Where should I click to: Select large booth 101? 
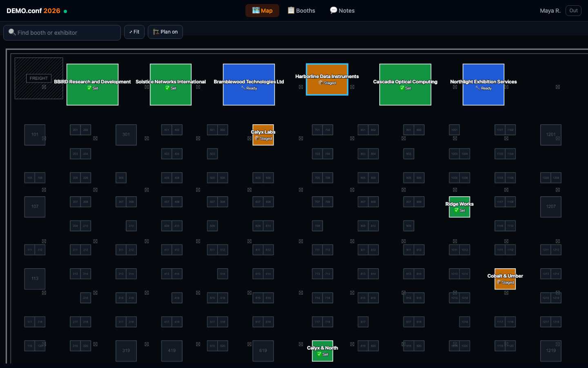pyautogui.click(x=35, y=135)
